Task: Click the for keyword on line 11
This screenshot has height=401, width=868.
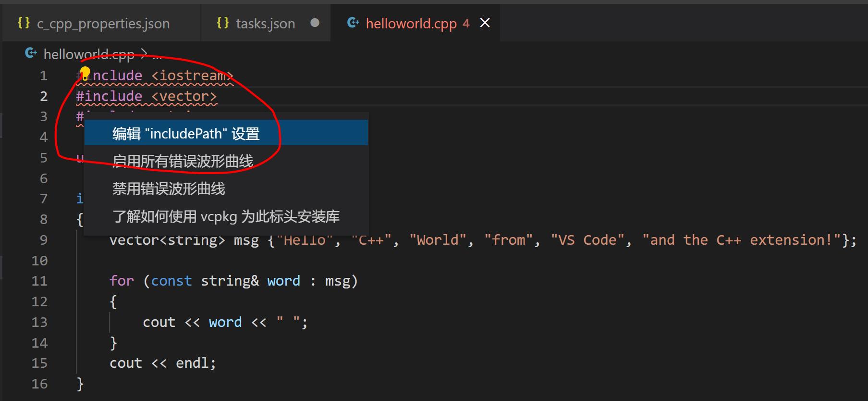Action: (122, 281)
